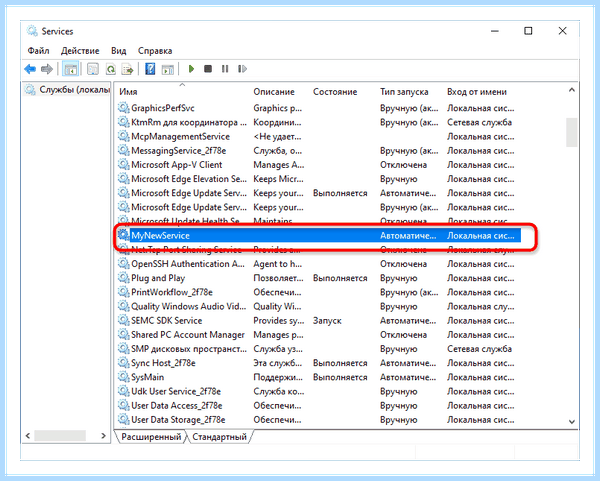
Task: Open the Вид menu
Action: 119,51
